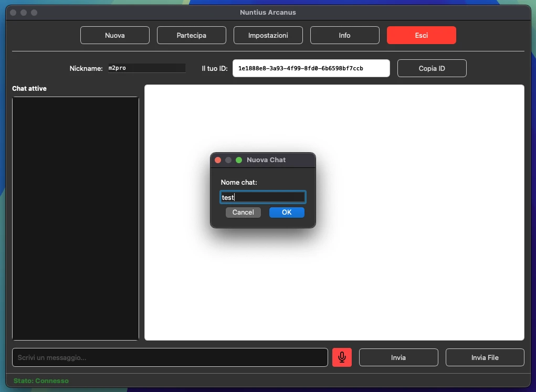Show the Info panel

pos(344,35)
